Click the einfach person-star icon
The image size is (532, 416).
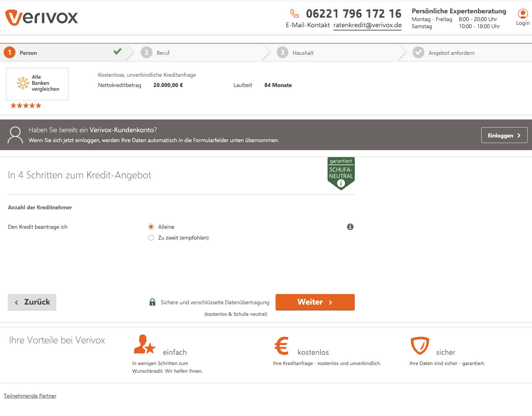(x=144, y=344)
